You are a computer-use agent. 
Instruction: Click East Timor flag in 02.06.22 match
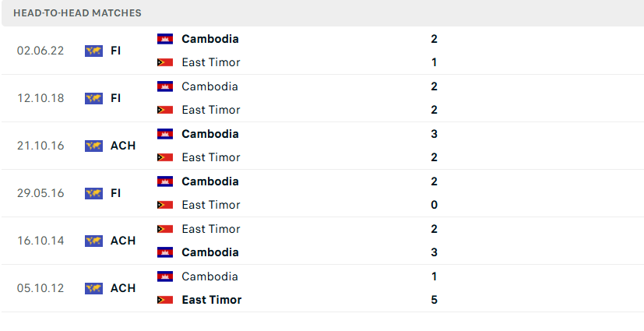164,62
